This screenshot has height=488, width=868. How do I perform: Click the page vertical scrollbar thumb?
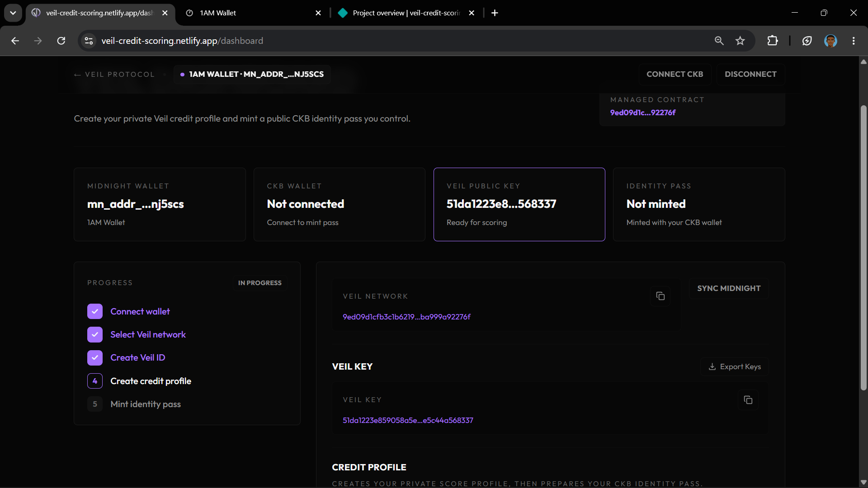click(x=863, y=248)
